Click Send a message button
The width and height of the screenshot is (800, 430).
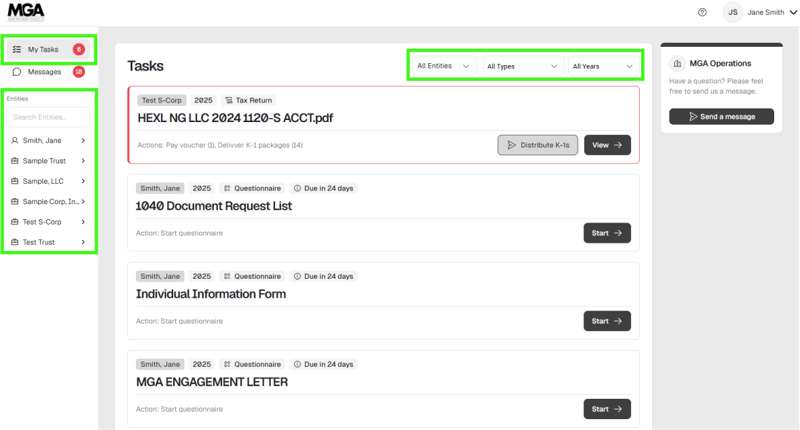721,117
